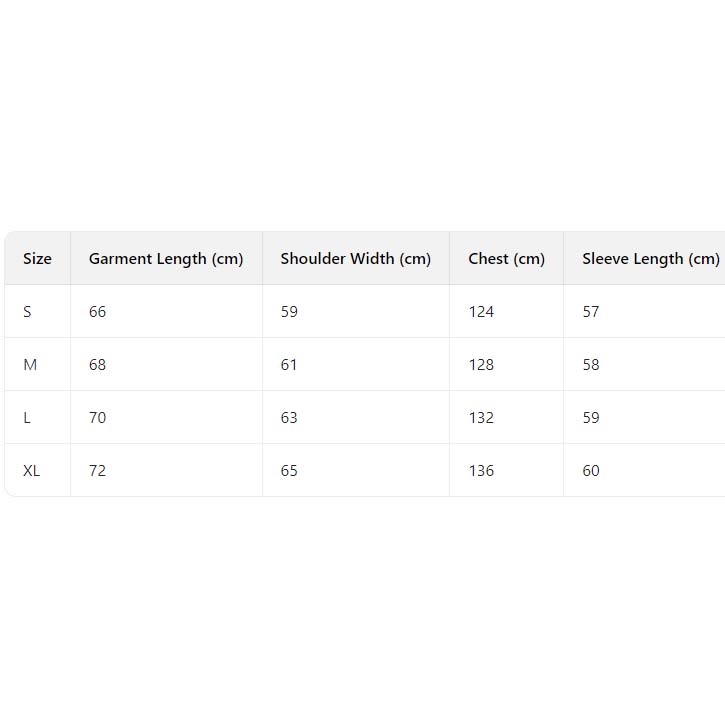The image size is (725, 725).
Task: Click shoulder width value 65
Action: click(289, 471)
